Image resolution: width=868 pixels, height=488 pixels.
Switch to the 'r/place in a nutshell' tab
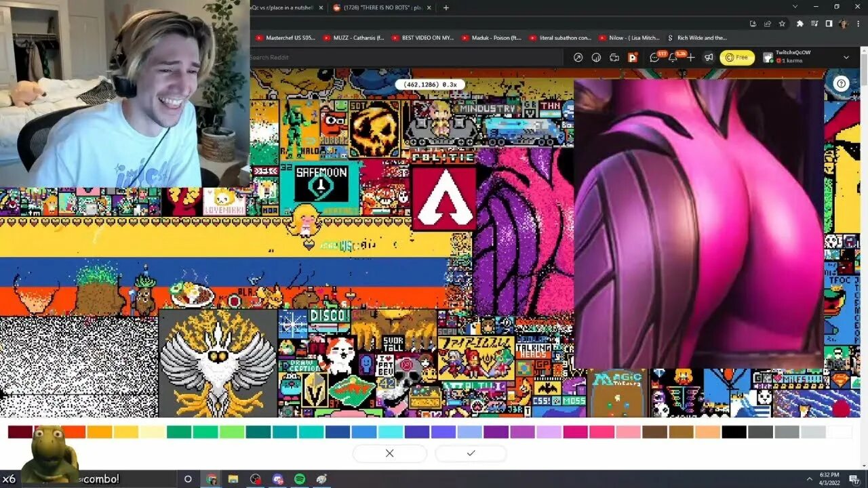point(288,7)
